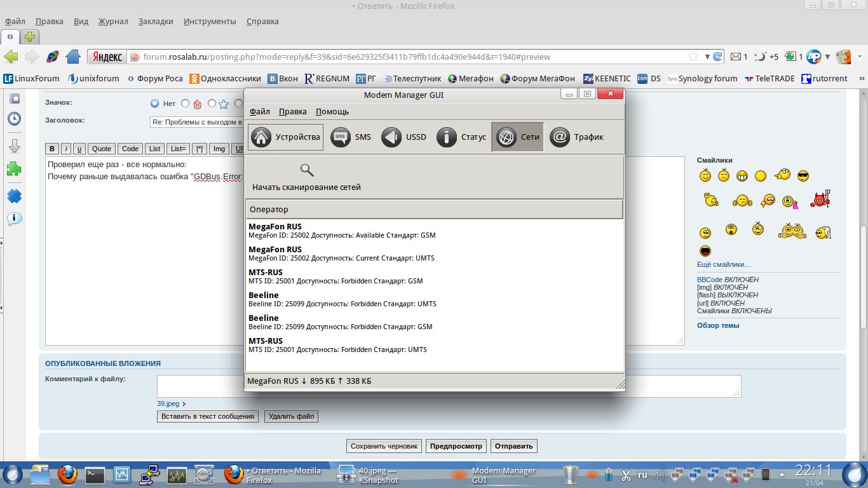Open Firefox Инструменты menu

pos(210,21)
